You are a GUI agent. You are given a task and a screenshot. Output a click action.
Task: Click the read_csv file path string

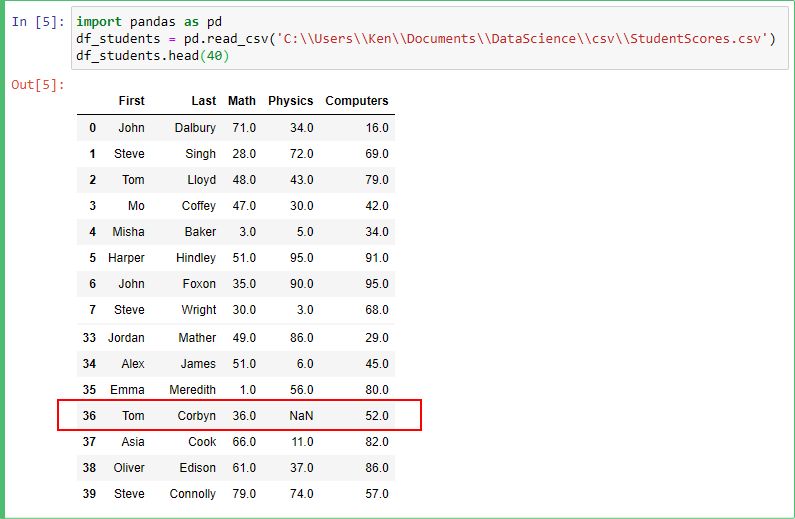click(523, 39)
